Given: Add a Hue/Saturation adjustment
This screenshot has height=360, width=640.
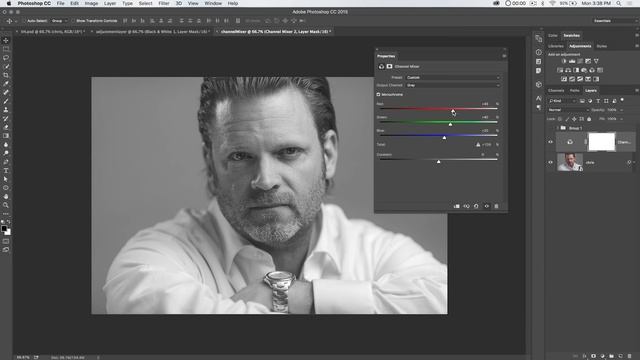Looking at the screenshot, I should (x=560, y=70).
